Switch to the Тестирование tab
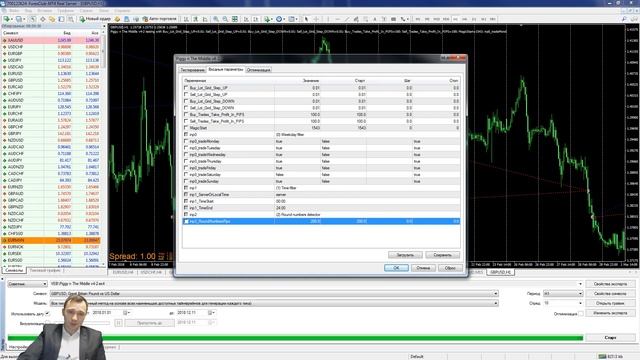This screenshot has width=640, height=360. click(x=192, y=70)
